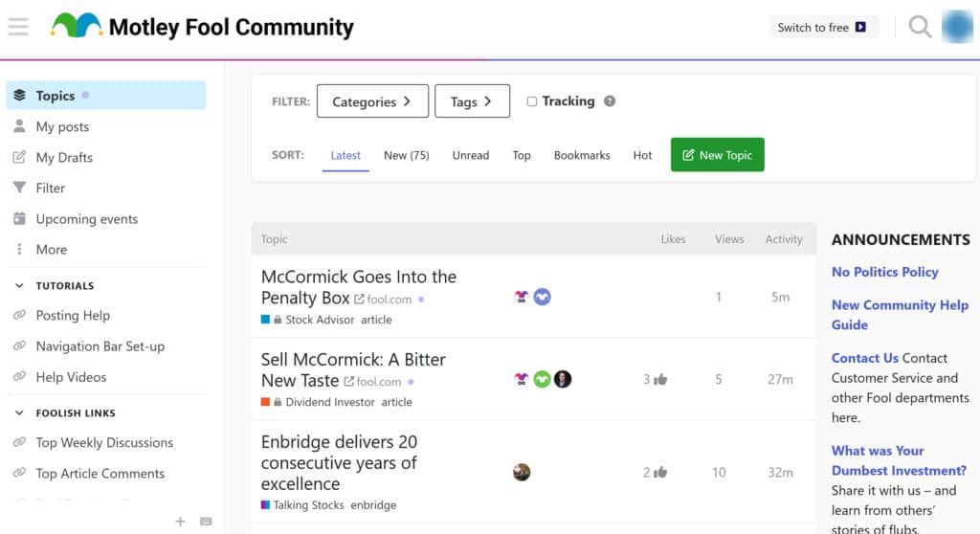
Task: Open the Posting Help link
Action: (x=73, y=315)
